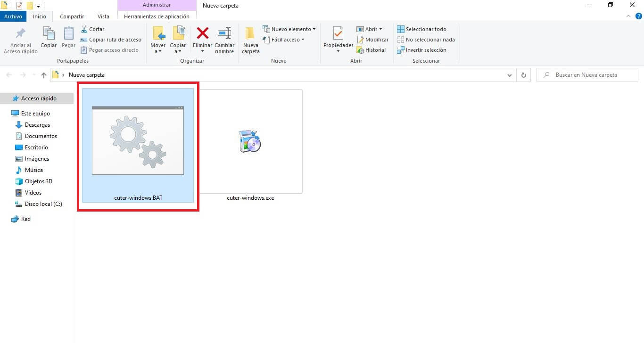Image resolution: width=644 pixels, height=343 pixels.
Task: Open the Archivo menu tab
Action: point(13,16)
